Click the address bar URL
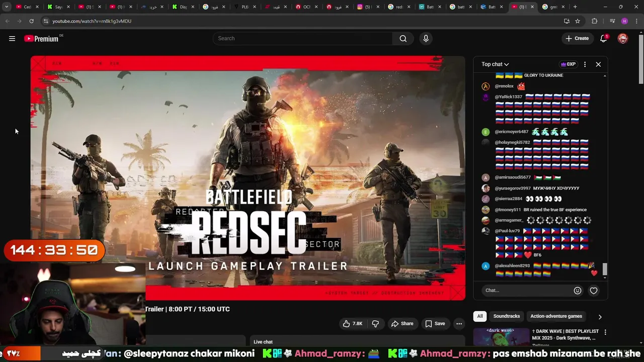644x362 pixels. [x=92, y=21]
